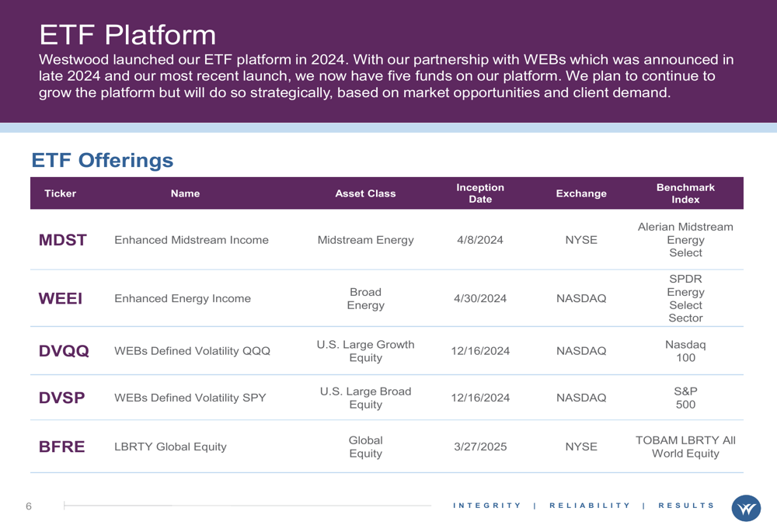
Task: Click the Westwood launched intro paragraph
Action: pyautogui.click(x=386, y=76)
